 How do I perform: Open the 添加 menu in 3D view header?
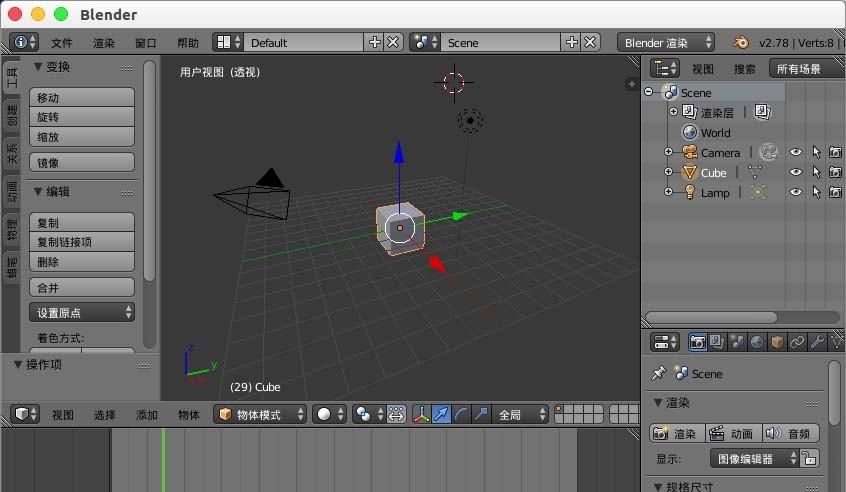click(147, 415)
